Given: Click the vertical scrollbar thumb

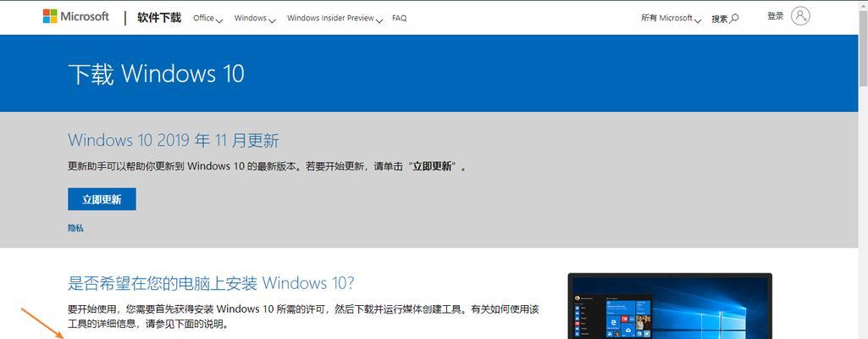Looking at the screenshot, I should pos(863,47).
